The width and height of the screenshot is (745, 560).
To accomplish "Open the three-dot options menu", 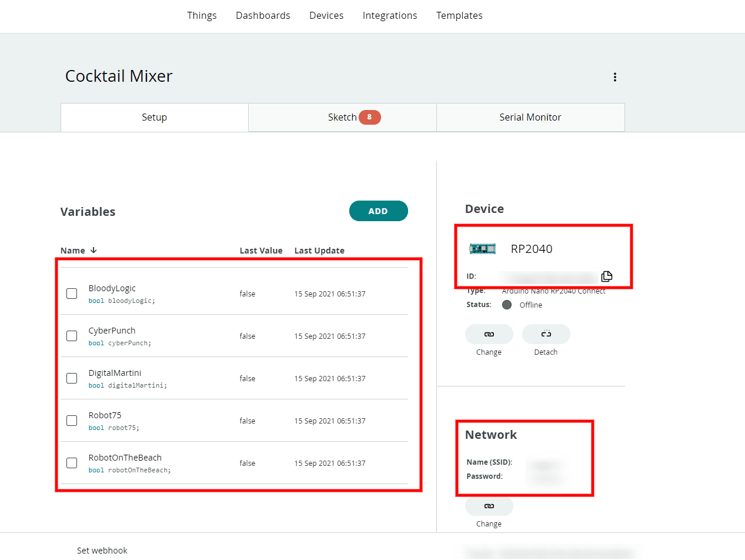I will click(614, 77).
